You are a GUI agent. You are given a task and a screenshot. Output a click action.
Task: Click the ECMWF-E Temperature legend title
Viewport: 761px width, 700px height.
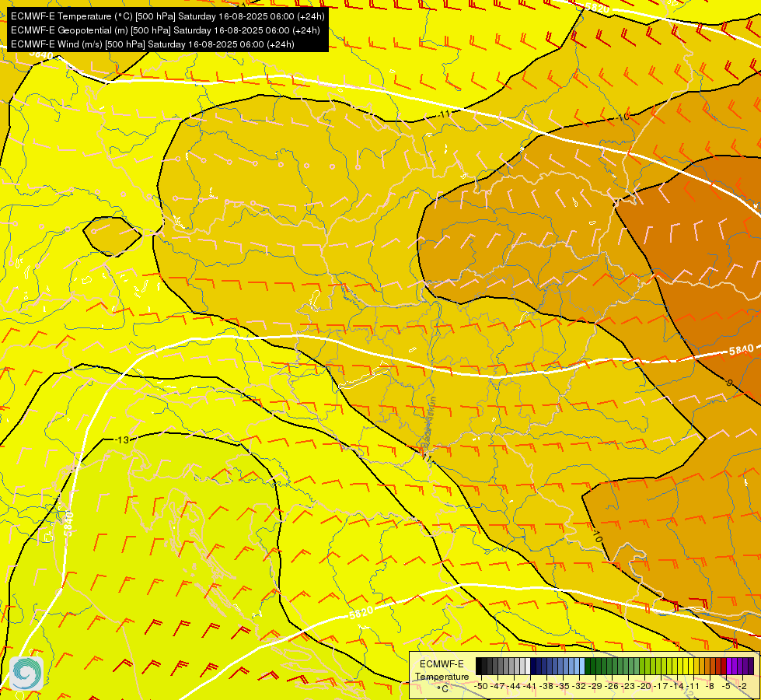[442, 670]
